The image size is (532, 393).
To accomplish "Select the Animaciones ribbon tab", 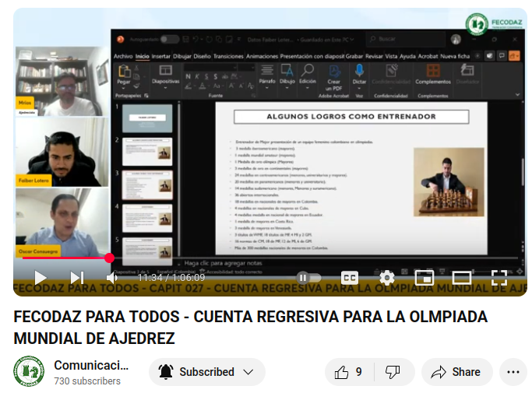I will (x=262, y=56).
